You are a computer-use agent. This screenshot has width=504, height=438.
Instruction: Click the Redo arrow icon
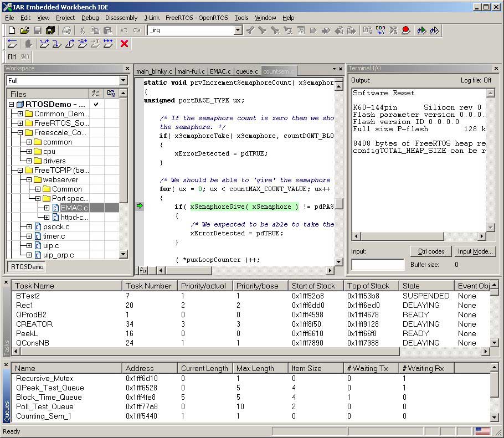137,30
